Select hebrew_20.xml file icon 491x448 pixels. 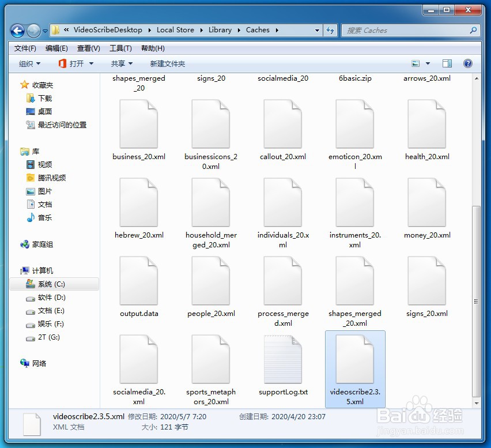pos(139,202)
